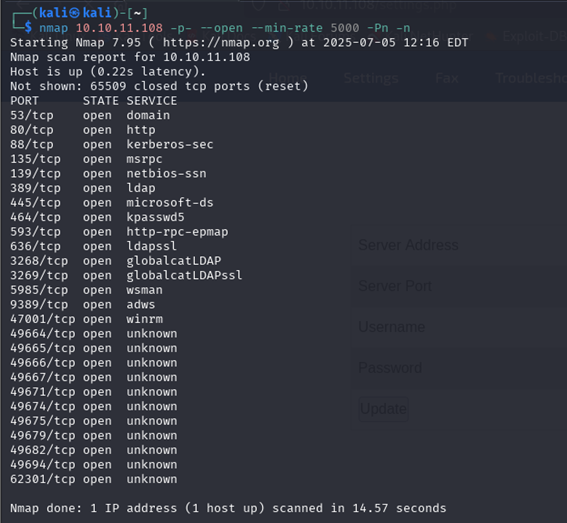Viewport: 567px width, 523px height.
Task: Click the globalcatLDAPssl service name
Action: click(184, 275)
